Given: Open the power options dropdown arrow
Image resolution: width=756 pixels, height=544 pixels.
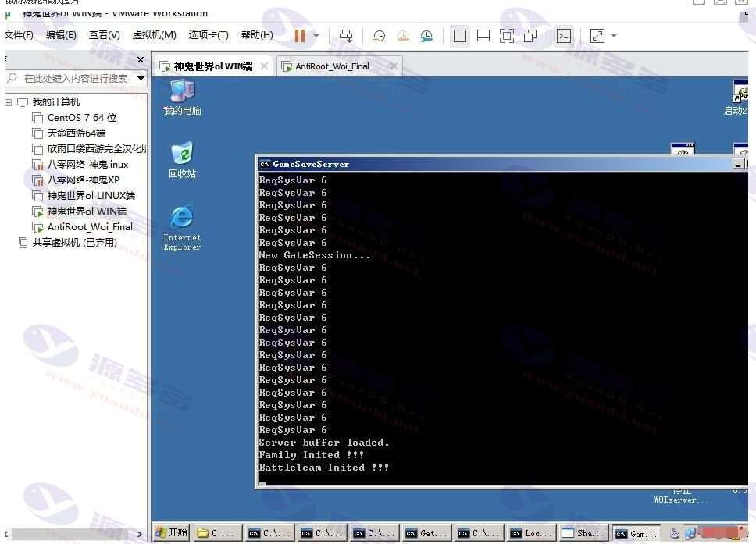Looking at the screenshot, I should pos(316,36).
